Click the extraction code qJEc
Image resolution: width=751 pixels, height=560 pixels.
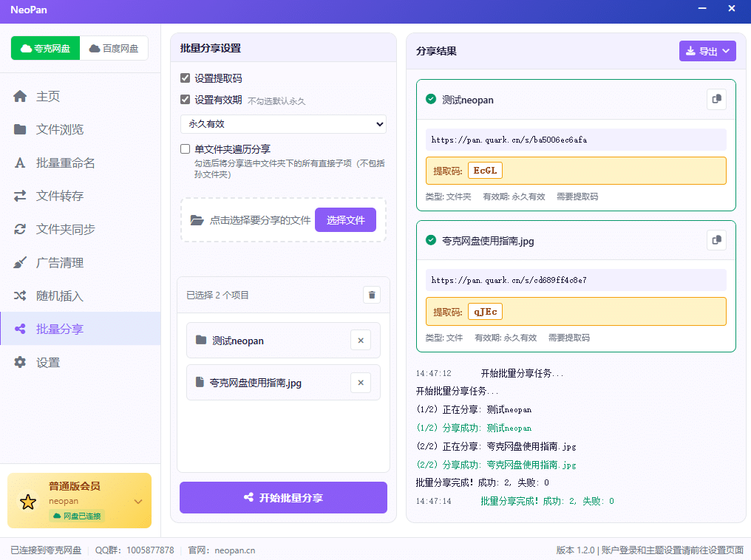(485, 312)
